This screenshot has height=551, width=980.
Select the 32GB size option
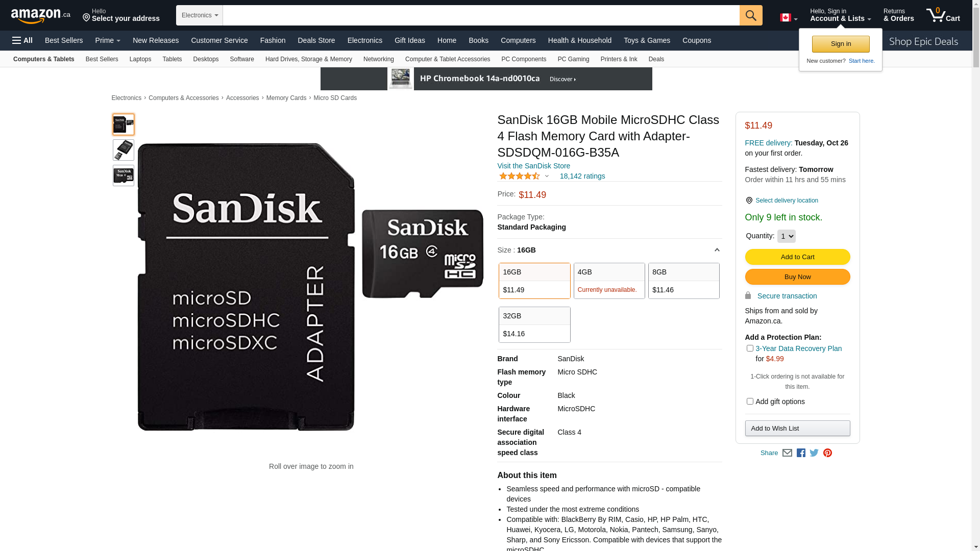pos(534,324)
